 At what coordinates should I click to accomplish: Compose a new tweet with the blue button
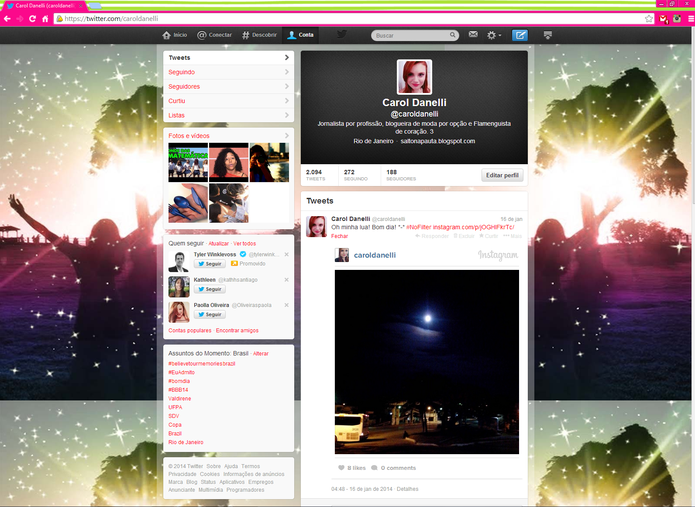[x=519, y=35]
